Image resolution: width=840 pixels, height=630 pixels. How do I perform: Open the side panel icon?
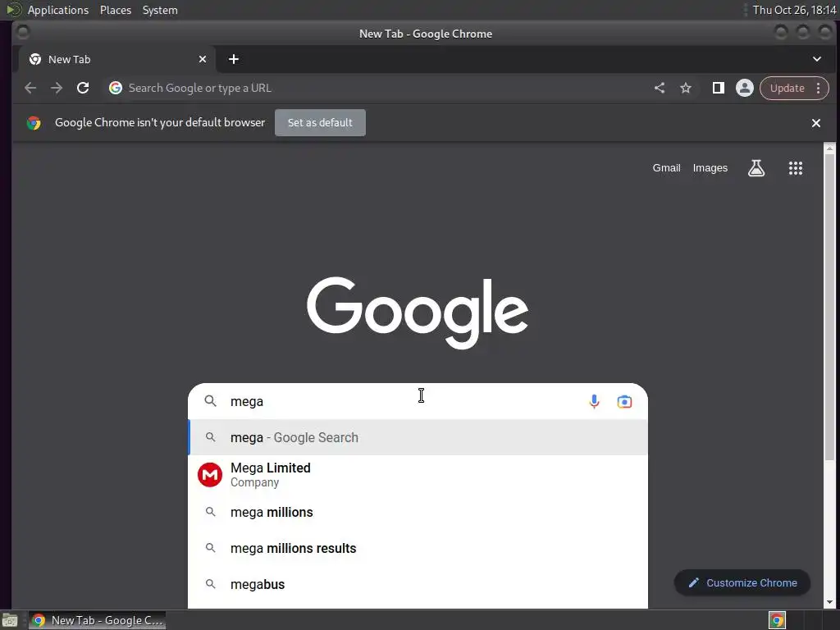point(719,88)
